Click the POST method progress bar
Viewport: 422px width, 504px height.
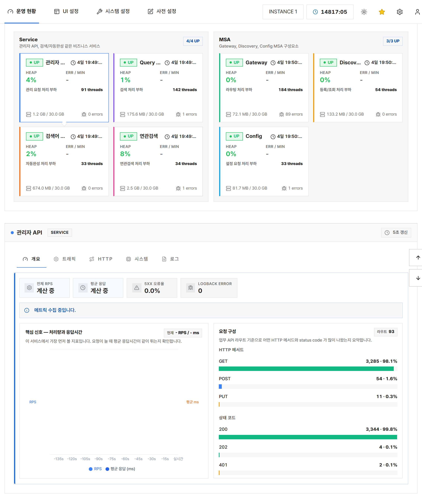[x=308, y=386]
